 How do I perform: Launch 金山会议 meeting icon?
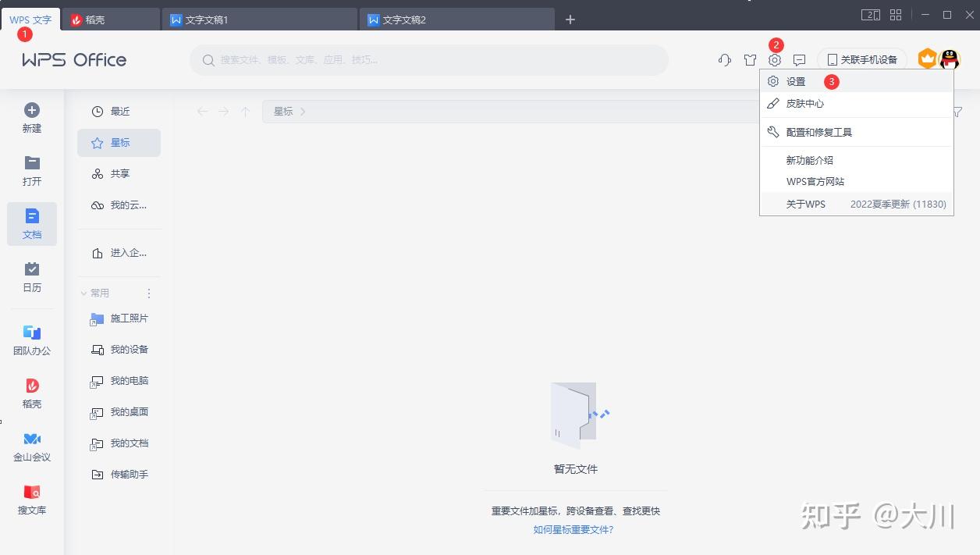coord(32,439)
